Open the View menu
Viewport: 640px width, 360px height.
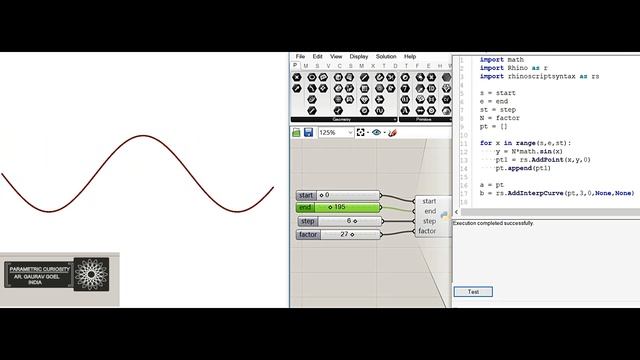pos(336,56)
